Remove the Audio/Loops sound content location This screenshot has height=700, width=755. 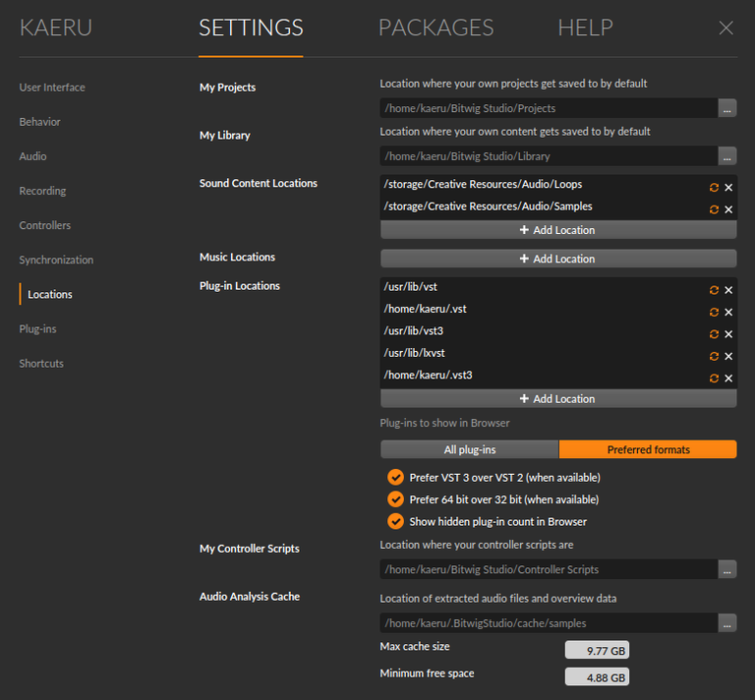pyautogui.click(x=728, y=187)
